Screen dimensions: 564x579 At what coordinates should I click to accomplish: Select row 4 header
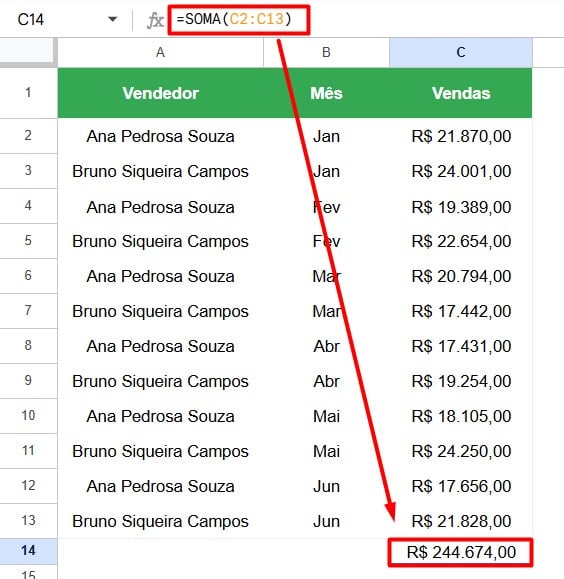(x=28, y=206)
